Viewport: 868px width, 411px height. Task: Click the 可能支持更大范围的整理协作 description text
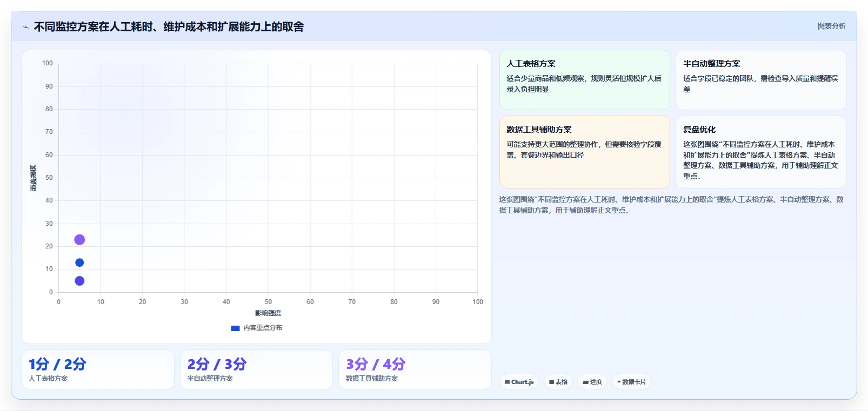click(584, 150)
